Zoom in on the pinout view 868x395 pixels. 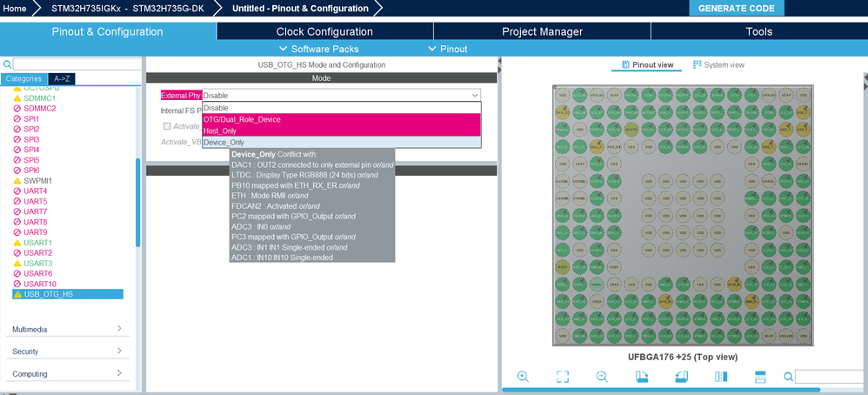click(523, 377)
